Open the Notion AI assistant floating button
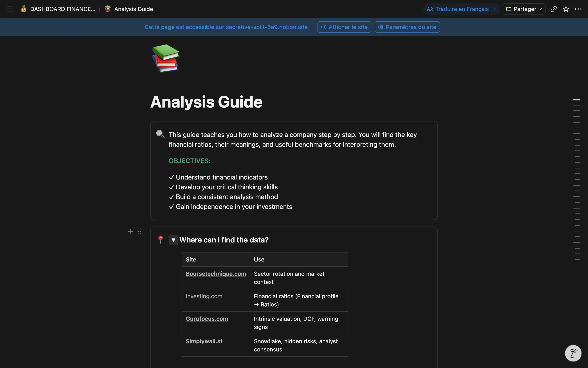 pos(573,353)
